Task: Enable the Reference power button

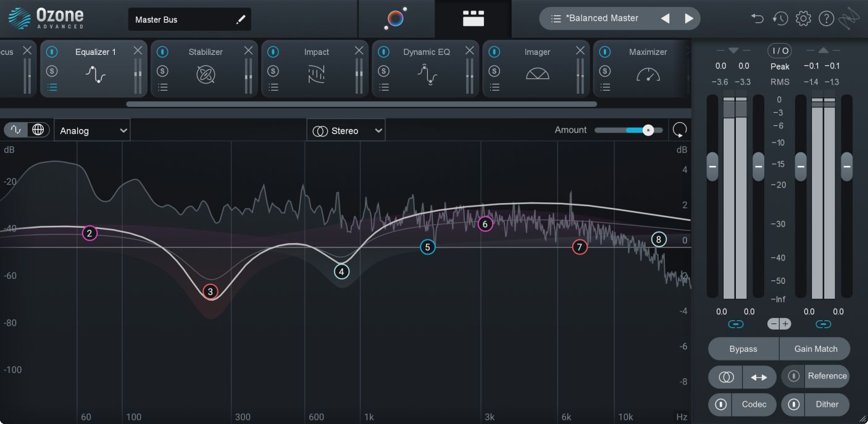Action: (794, 375)
